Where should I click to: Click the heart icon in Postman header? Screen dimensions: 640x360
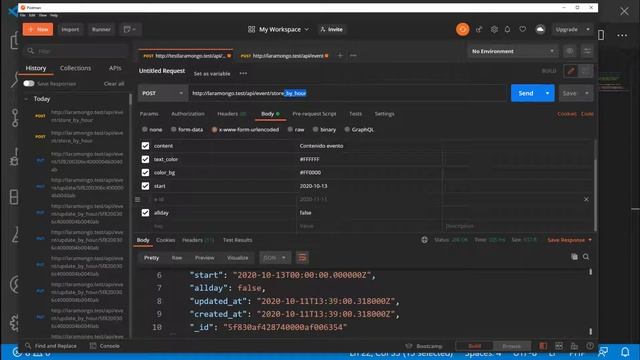click(x=522, y=29)
